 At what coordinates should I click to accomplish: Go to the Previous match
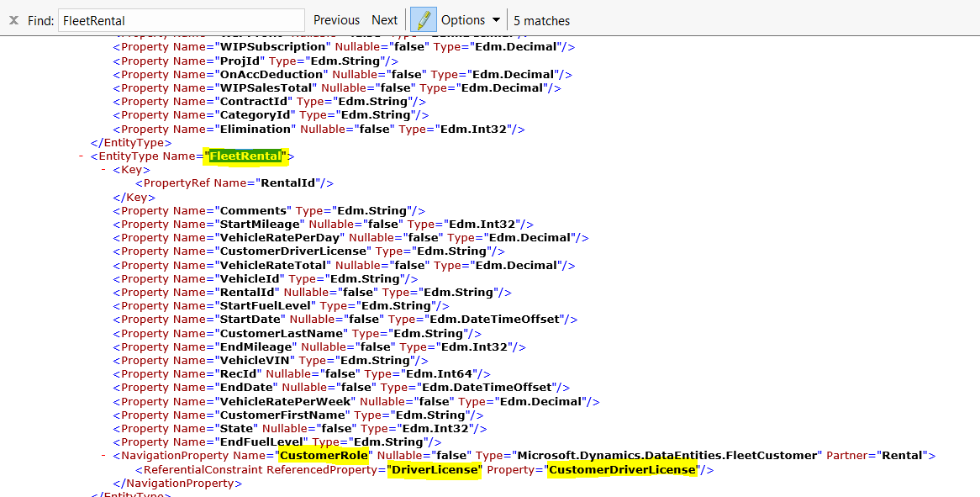(x=336, y=20)
